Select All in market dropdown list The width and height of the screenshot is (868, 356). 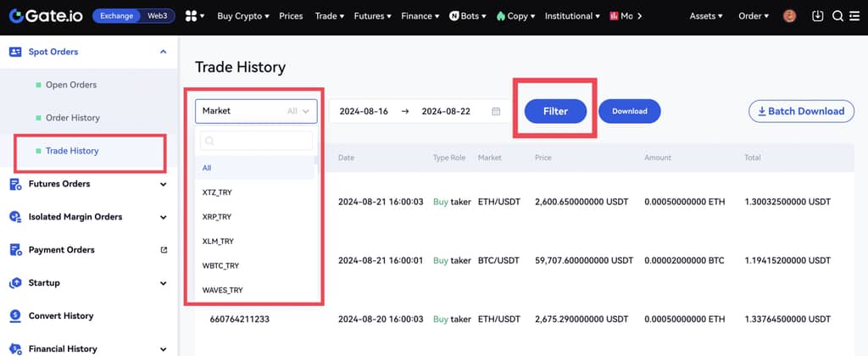click(x=207, y=168)
